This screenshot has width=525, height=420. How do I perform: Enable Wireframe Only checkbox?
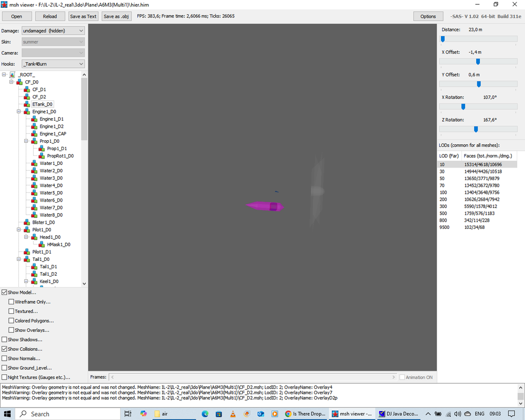pos(12,302)
